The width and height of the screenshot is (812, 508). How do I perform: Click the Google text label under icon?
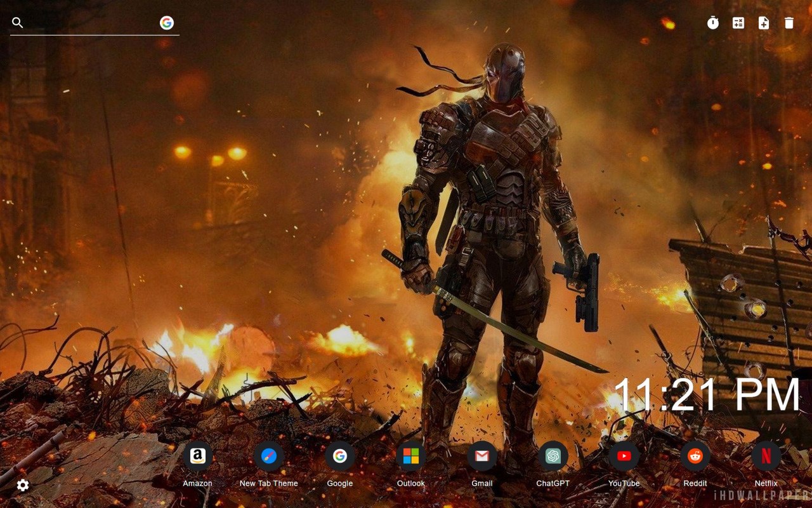tap(340, 483)
